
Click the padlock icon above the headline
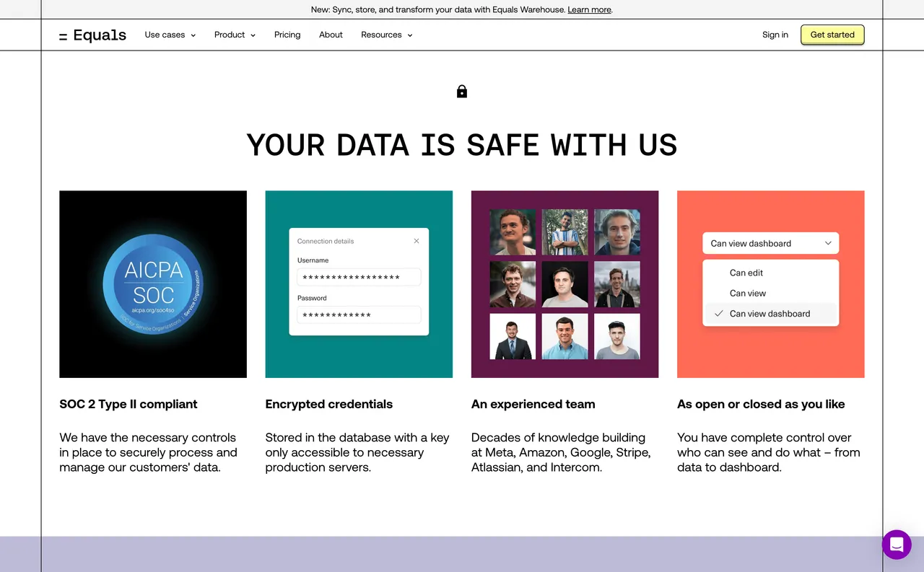(x=461, y=91)
